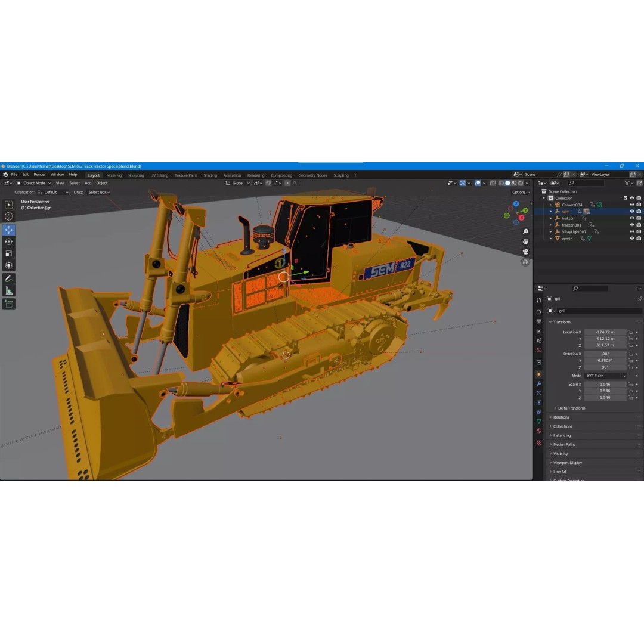Open the Tool properties tab
Image resolution: width=644 pixels, height=644 pixels.
(539, 300)
